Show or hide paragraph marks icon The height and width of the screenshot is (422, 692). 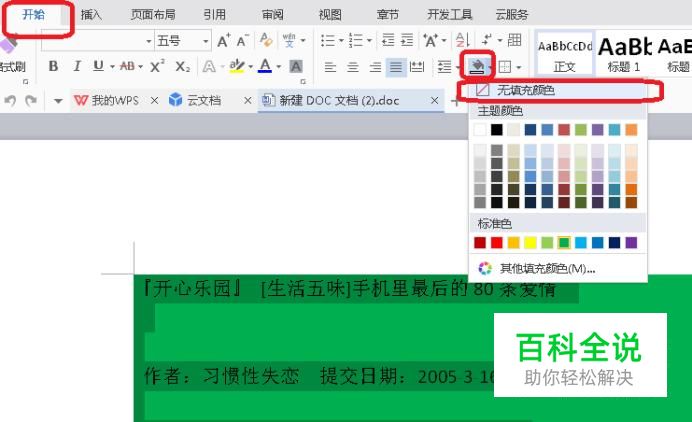[487, 40]
